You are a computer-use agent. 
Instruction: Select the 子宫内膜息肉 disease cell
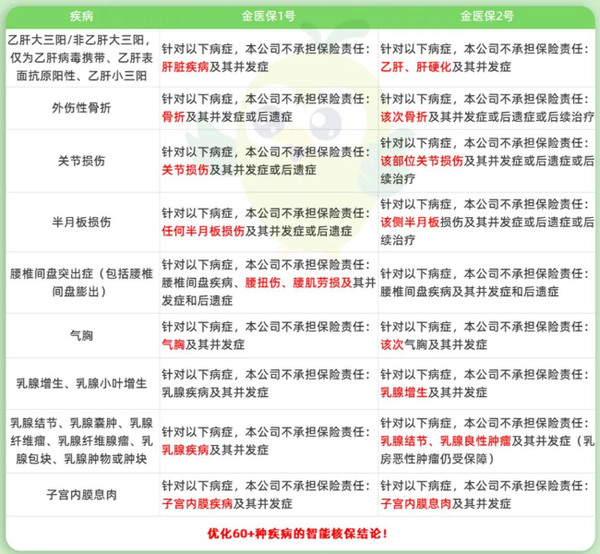[82, 495]
